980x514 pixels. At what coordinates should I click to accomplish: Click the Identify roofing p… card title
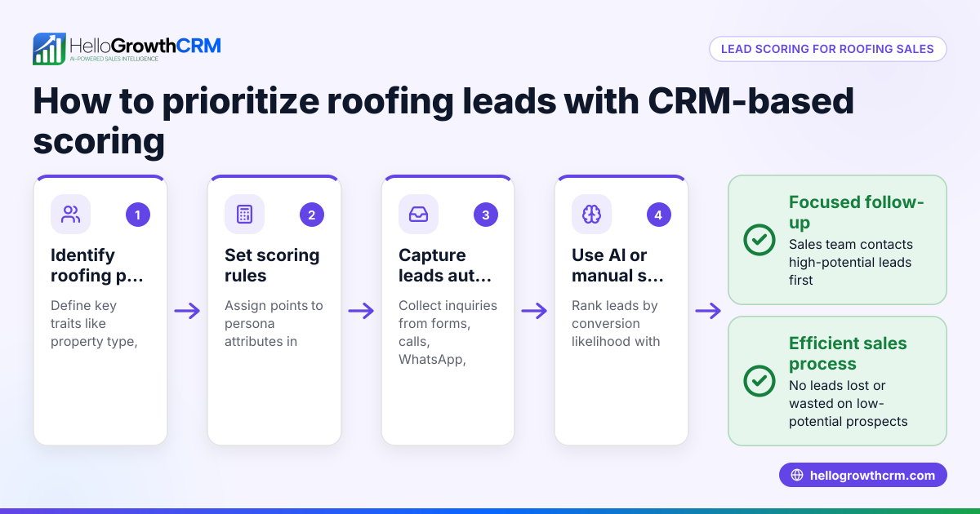[97, 265]
